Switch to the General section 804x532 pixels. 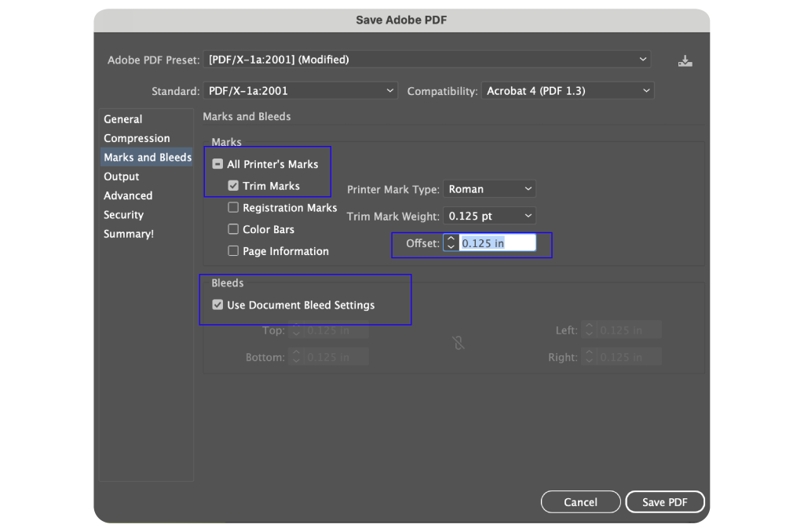click(x=123, y=119)
